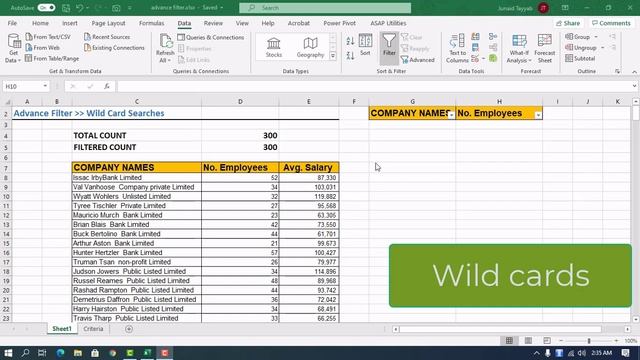This screenshot has width=640, height=360.
Task: Click the horizontal scrollbar
Action: click(500, 329)
